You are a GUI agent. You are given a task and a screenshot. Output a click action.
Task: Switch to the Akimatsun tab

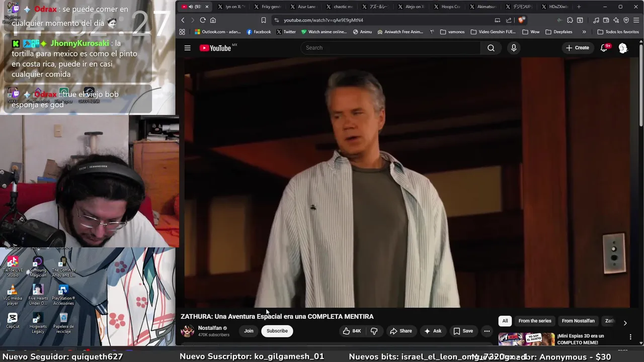tap(482, 7)
